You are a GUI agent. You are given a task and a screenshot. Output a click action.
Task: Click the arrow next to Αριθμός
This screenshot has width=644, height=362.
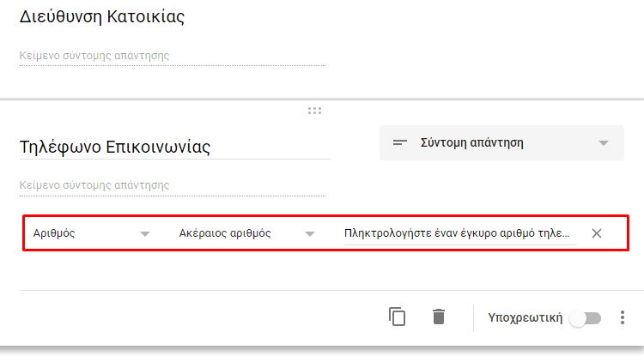[x=145, y=234]
